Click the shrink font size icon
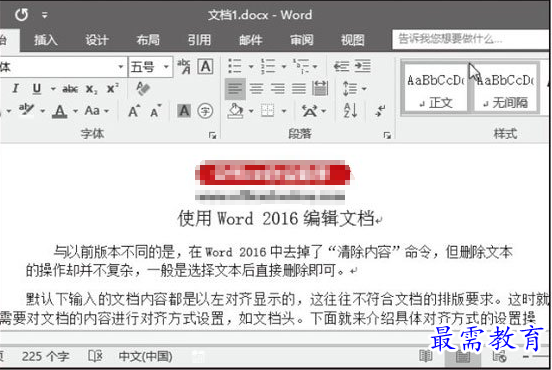This screenshot has width=552, height=370. (155, 111)
